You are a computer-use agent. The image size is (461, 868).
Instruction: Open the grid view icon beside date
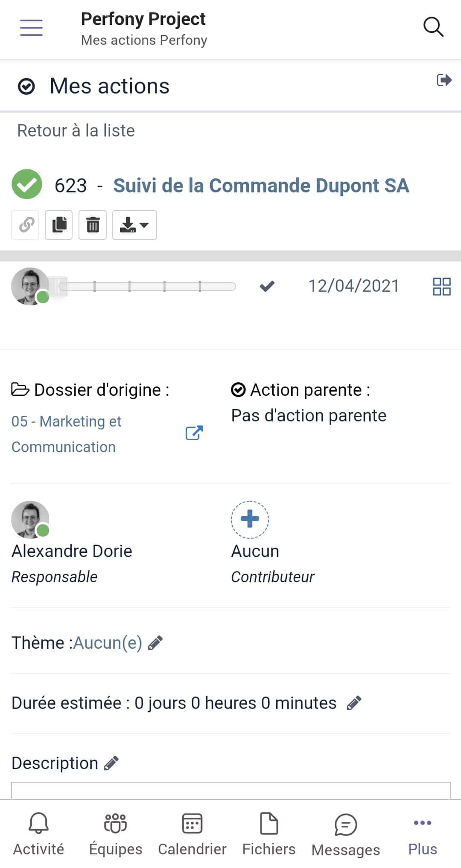tap(441, 287)
